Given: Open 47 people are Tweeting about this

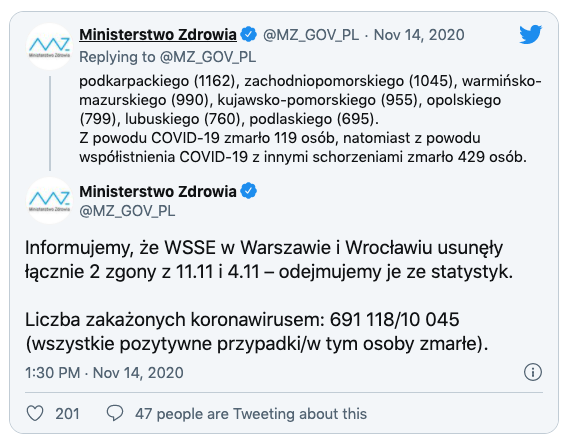Looking at the screenshot, I should 251,414.
